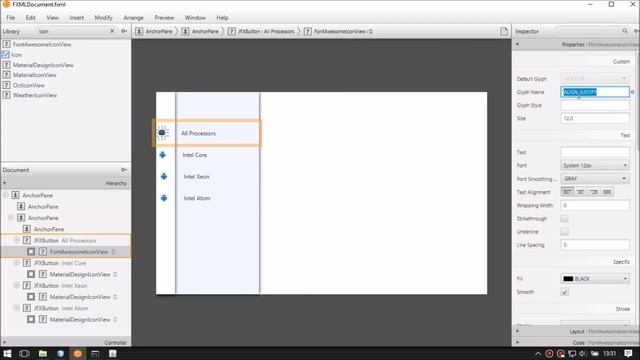Click the page icon at breadcrumb bar's right end
Viewport: 640px width, 360px height.
[504, 31]
